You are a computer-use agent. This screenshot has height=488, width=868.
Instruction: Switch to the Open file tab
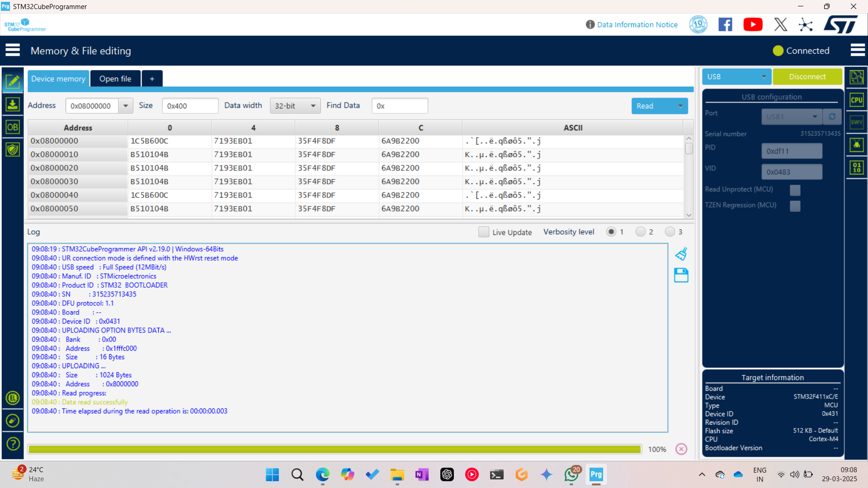115,78
